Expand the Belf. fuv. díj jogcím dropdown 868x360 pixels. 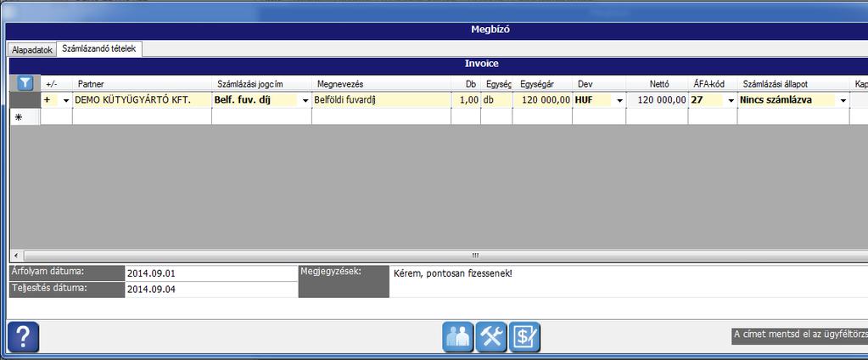[x=305, y=101]
